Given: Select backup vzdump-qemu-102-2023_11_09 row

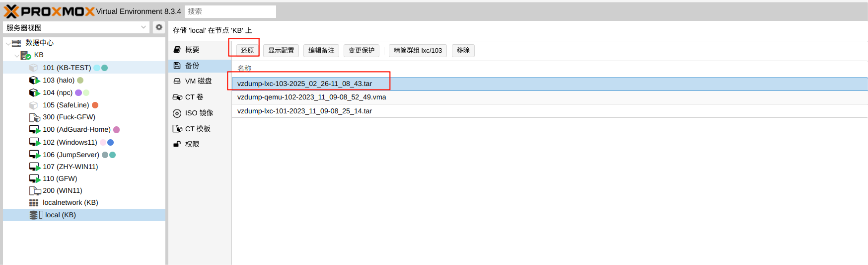Looking at the screenshot, I should [x=311, y=97].
